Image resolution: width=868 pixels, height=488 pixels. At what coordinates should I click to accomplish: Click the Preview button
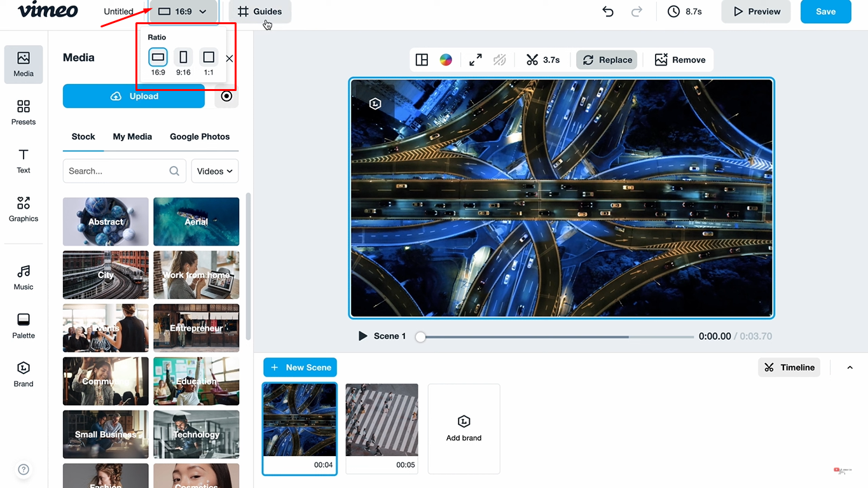[x=756, y=11]
